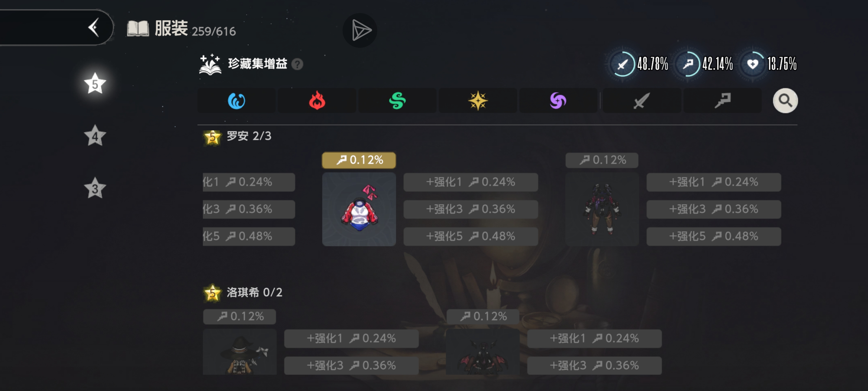This screenshot has width=868, height=391.
Task: Tap the send paper-plane button
Action: pos(360,30)
